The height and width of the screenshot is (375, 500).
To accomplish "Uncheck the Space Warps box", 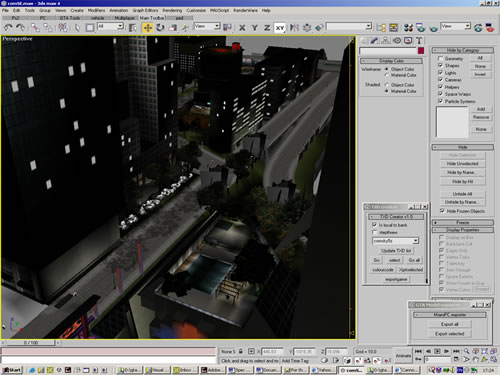I will click(440, 94).
